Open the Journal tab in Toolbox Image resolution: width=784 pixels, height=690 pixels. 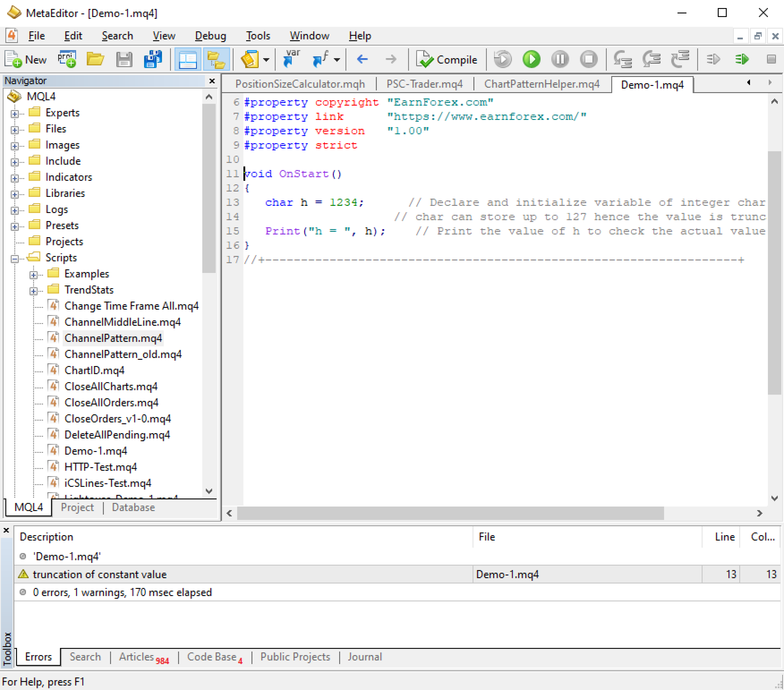pyautogui.click(x=364, y=657)
